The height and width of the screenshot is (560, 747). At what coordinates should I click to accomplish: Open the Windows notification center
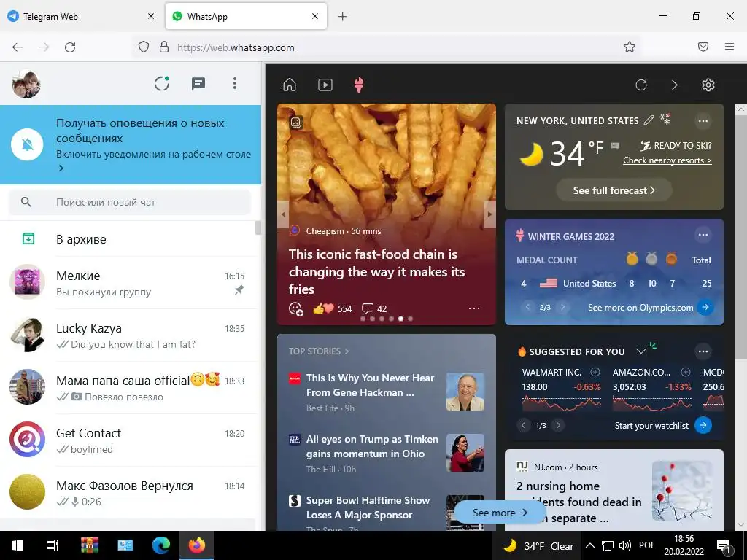(x=724, y=546)
